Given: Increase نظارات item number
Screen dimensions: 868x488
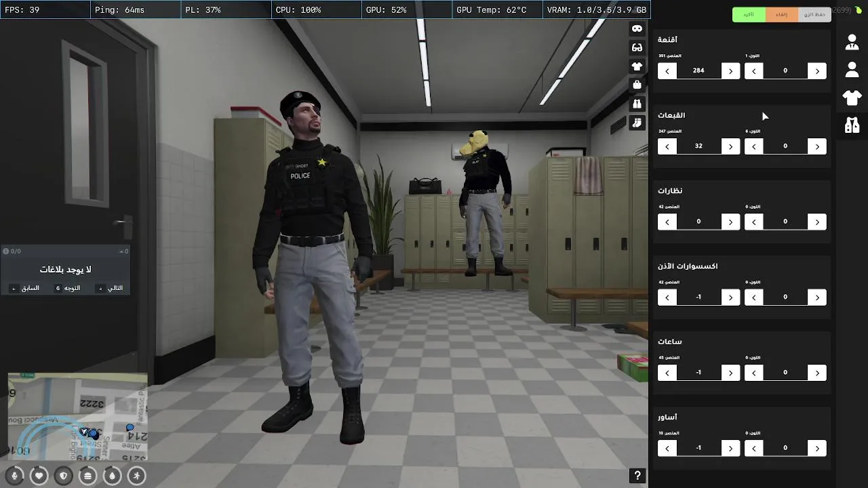Looking at the screenshot, I should tap(730, 222).
